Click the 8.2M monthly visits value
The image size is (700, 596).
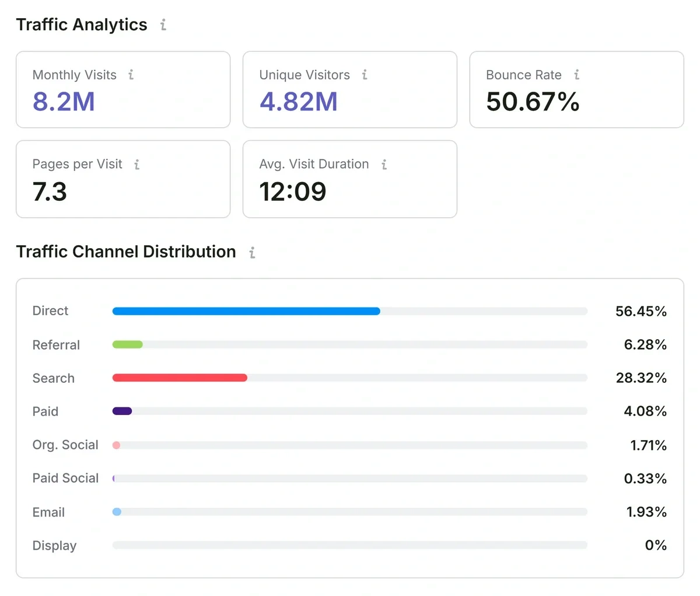pyautogui.click(x=64, y=102)
